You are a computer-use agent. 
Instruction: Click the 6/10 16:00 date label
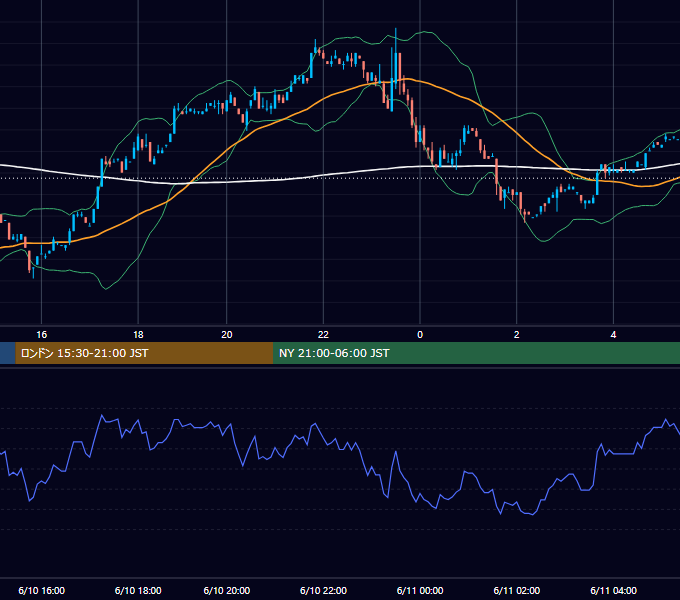pyautogui.click(x=42, y=590)
